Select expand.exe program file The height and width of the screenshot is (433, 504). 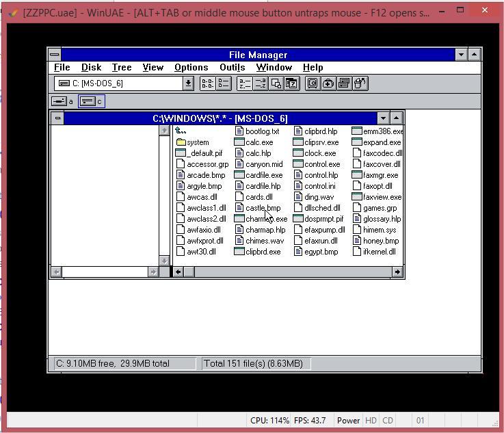(x=376, y=142)
